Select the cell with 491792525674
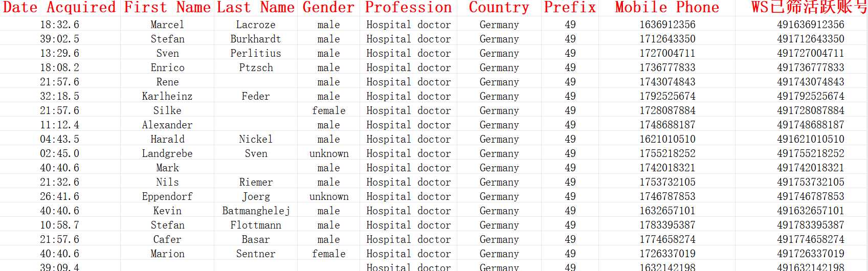 pos(810,96)
